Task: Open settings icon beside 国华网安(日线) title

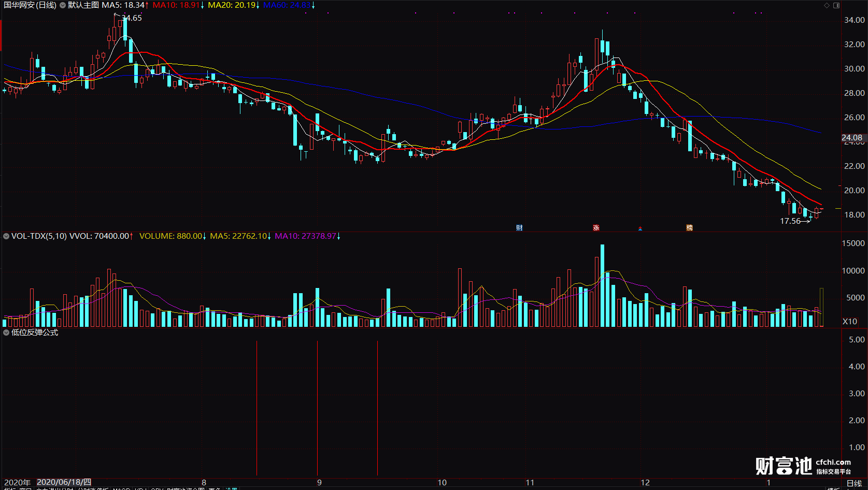Action: click(63, 5)
